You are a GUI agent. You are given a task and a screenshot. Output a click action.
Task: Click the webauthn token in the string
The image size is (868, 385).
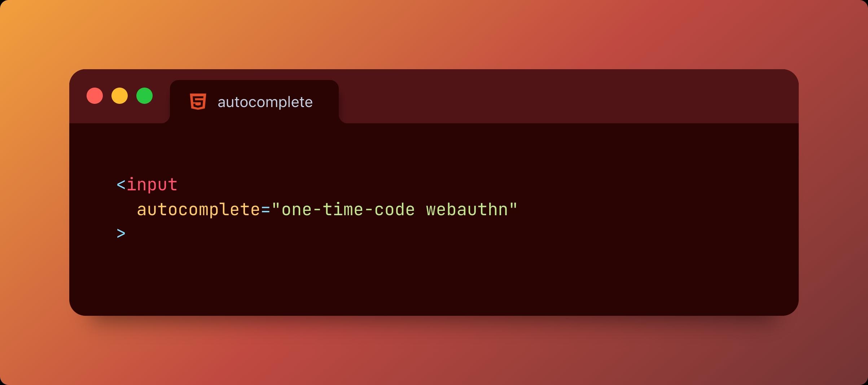pos(467,210)
